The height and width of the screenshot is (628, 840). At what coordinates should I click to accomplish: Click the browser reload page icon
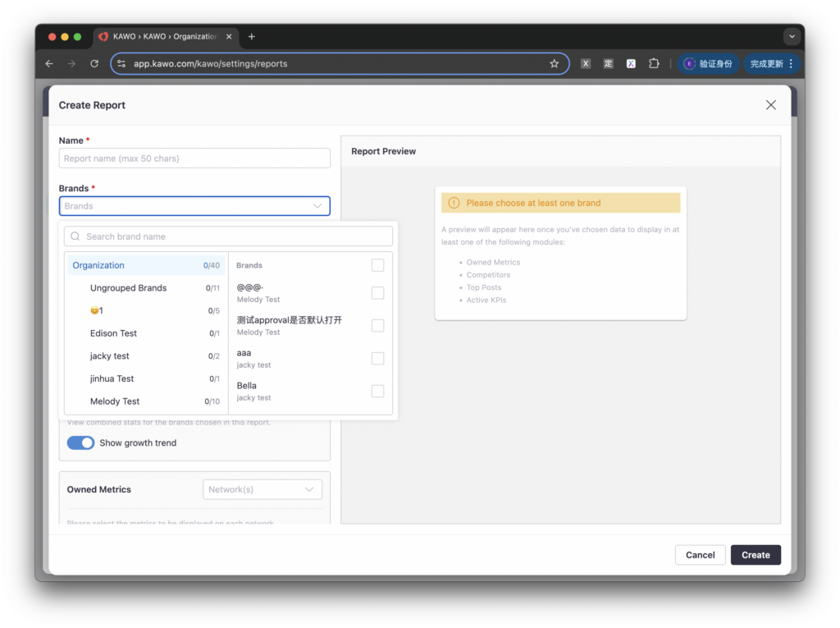94,64
